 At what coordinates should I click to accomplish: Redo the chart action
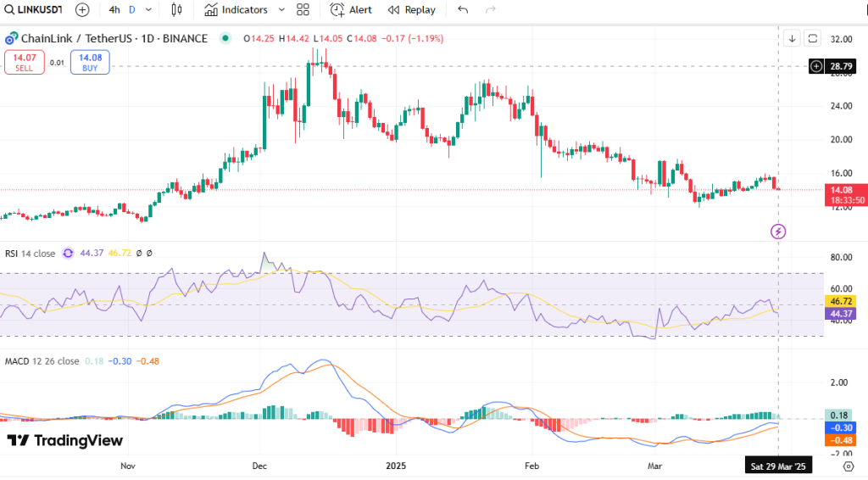click(490, 9)
